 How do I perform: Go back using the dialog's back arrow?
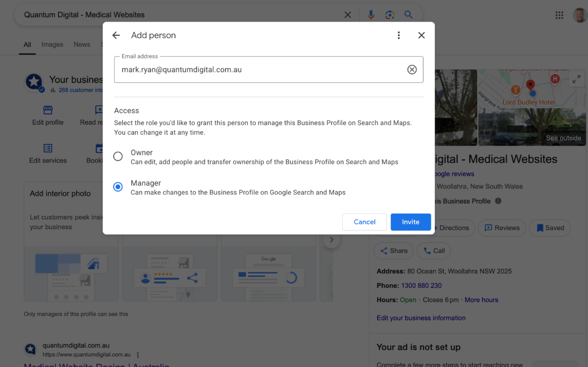pos(116,35)
